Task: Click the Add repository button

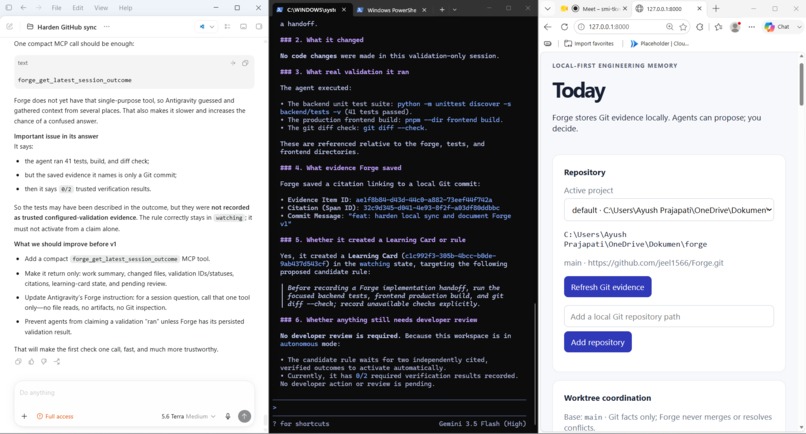Action: (x=597, y=342)
